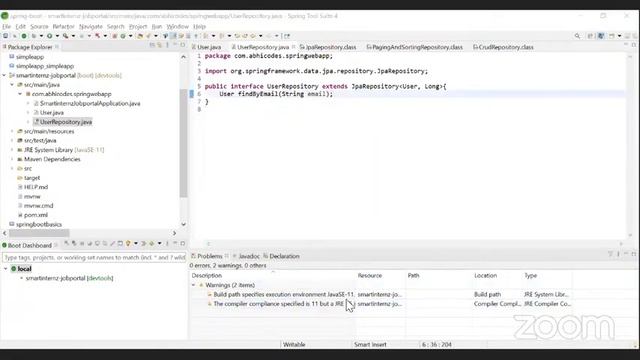Screen dimensions: 640x360
Task: Expand the JRE System Library node
Action: click(x=12, y=150)
